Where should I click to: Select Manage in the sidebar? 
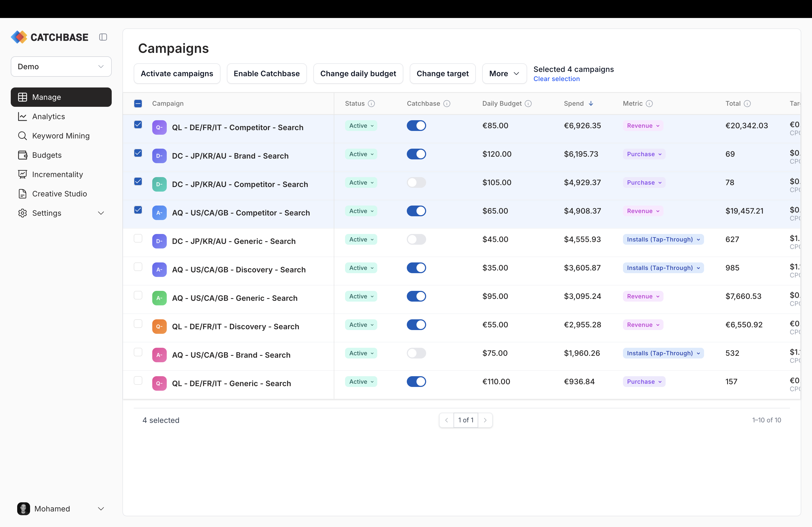[x=46, y=97]
